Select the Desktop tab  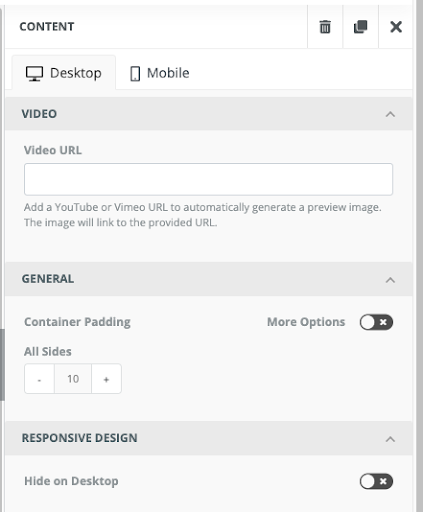(x=64, y=73)
